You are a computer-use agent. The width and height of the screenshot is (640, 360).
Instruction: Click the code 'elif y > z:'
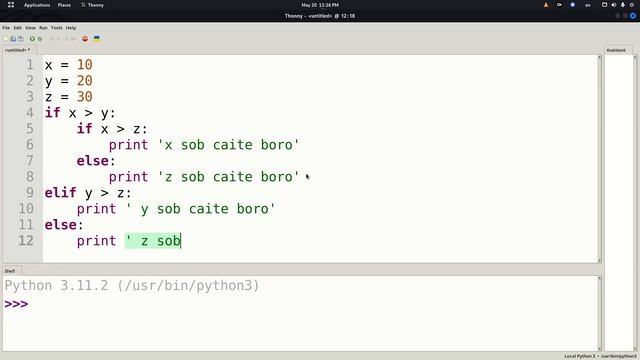[88, 193]
